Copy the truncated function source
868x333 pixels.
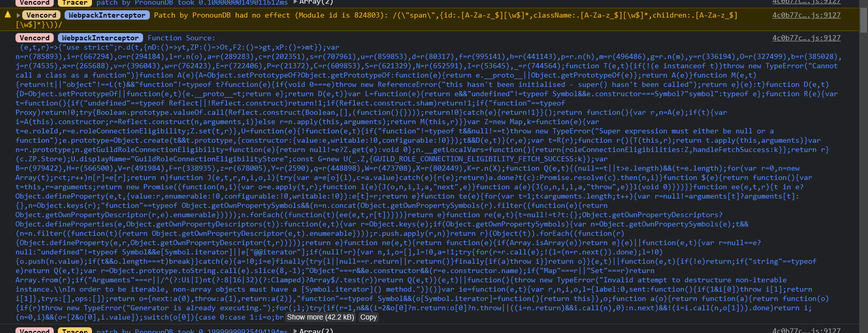tap(368, 317)
